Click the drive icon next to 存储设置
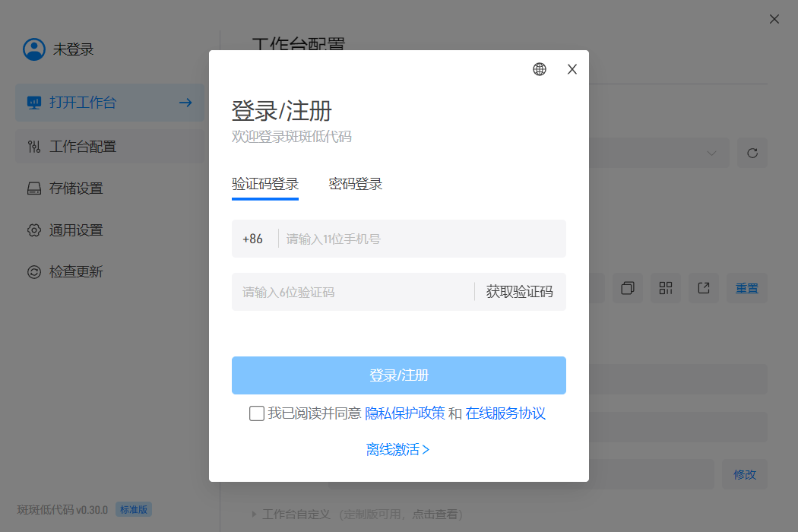Screen dimensions: 798x532 pos(34,189)
